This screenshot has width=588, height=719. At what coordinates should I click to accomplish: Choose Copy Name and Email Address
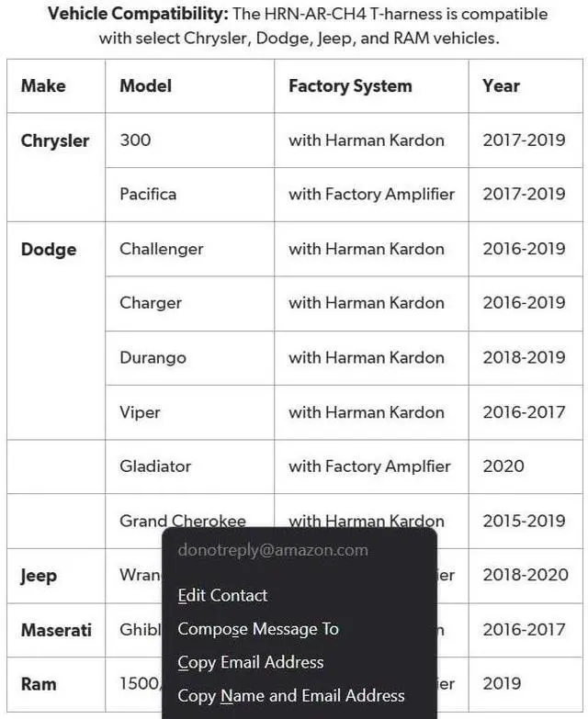pos(291,695)
